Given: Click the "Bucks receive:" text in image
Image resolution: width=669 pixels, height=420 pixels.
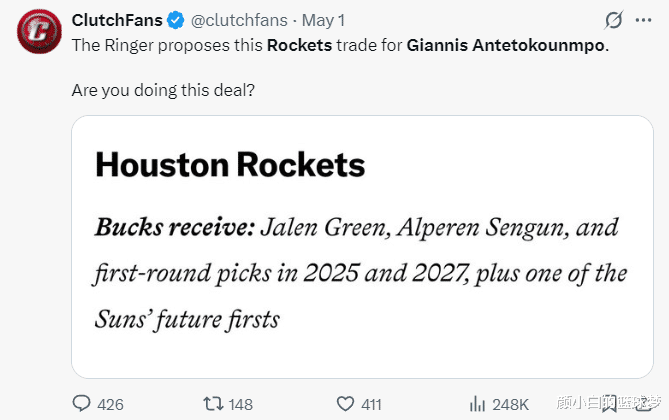Looking at the screenshot, I should pyautogui.click(x=174, y=227).
